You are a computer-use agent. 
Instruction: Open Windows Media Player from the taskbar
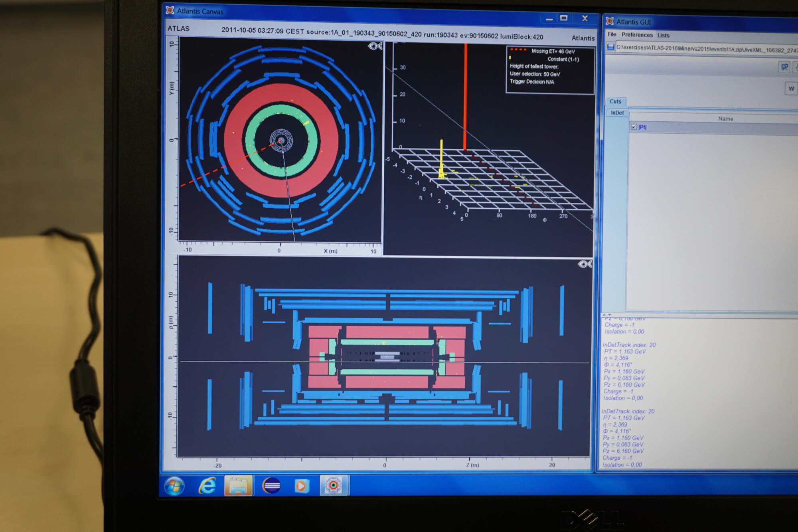pos(302,486)
